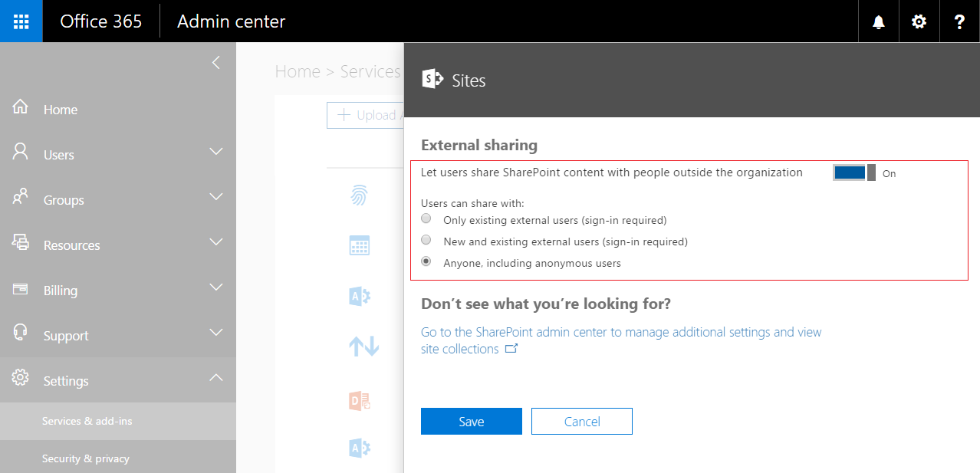
Task: Expand the Groups section
Action: coord(217,199)
